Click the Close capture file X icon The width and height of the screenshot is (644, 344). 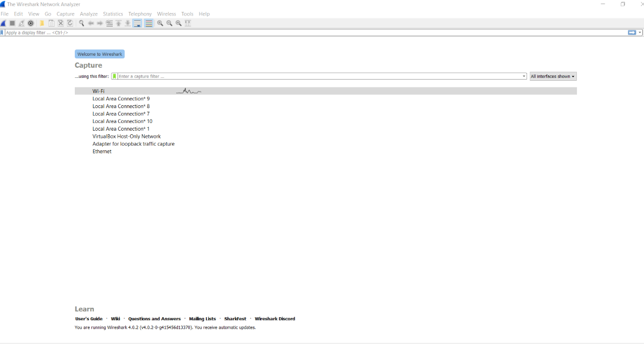pyautogui.click(x=61, y=23)
